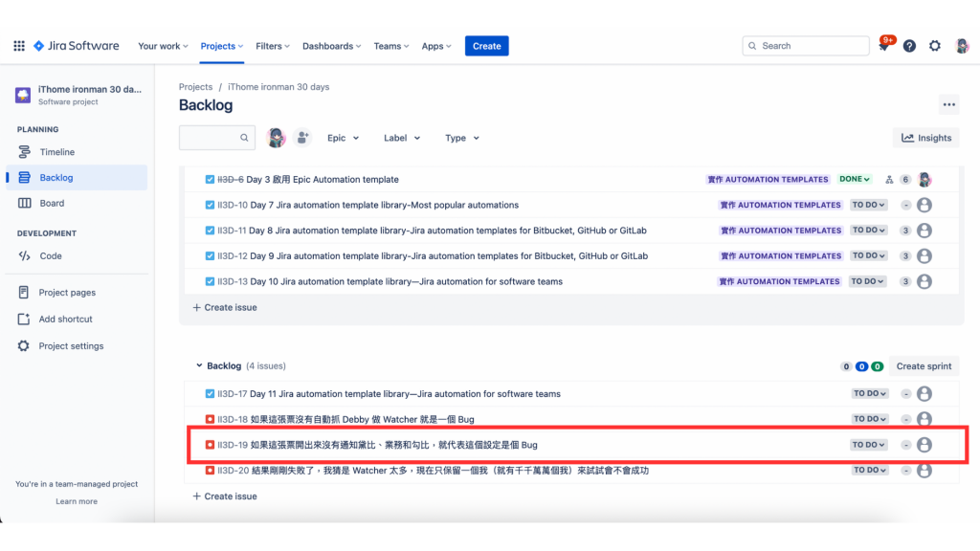980x551 pixels.
Task: Open the user profile avatar in top bar
Action: 963,46
